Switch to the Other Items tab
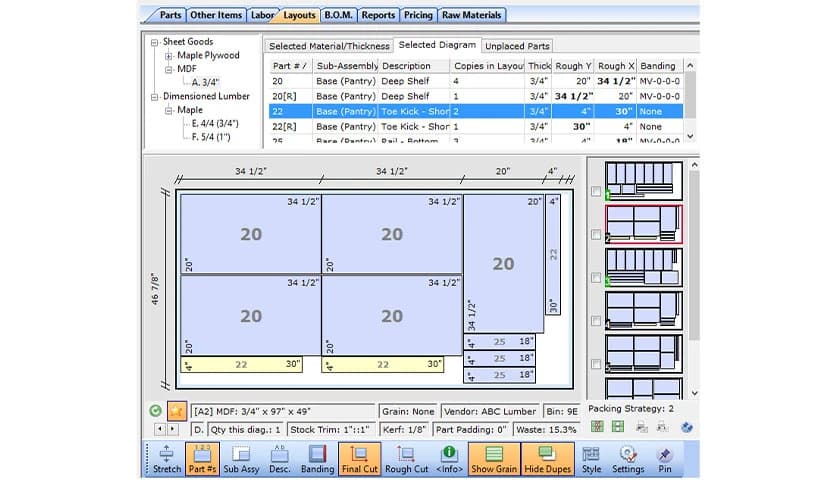 pyautogui.click(x=216, y=15)
